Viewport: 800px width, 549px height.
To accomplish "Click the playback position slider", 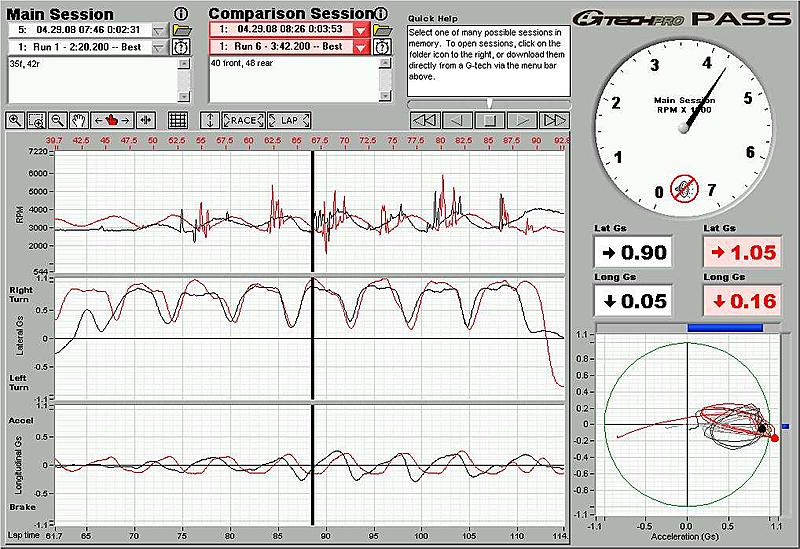I will [x=489, y=104].
